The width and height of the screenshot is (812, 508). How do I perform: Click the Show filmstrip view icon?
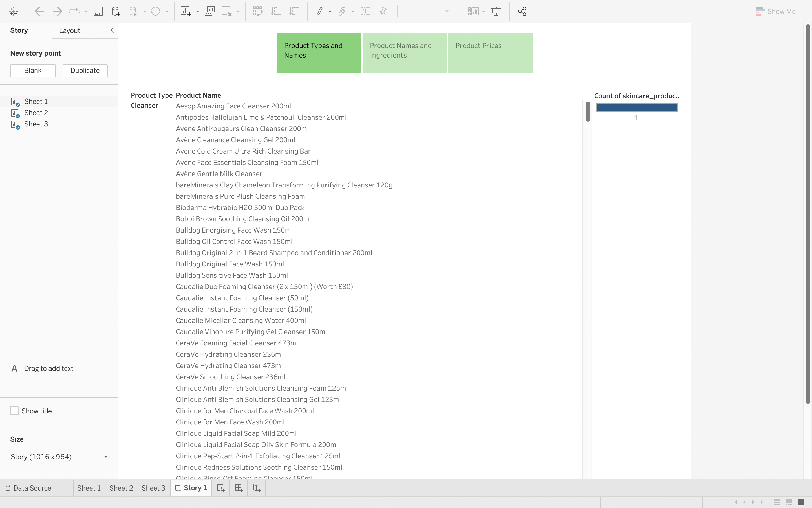point(789,502)
